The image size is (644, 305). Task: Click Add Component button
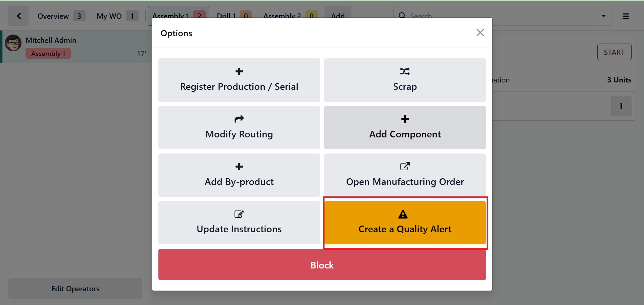pyautogui.click(x=405, y=128)
